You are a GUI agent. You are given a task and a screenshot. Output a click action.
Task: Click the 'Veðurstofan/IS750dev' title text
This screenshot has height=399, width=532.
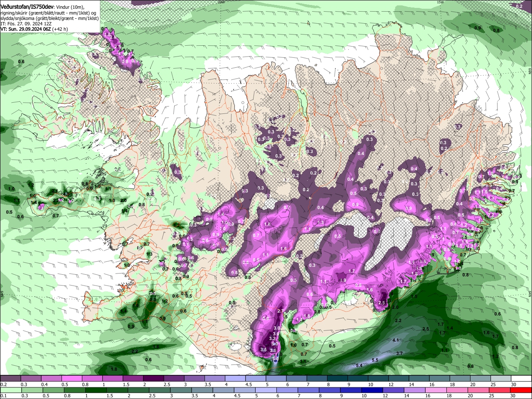click(27, 7)
